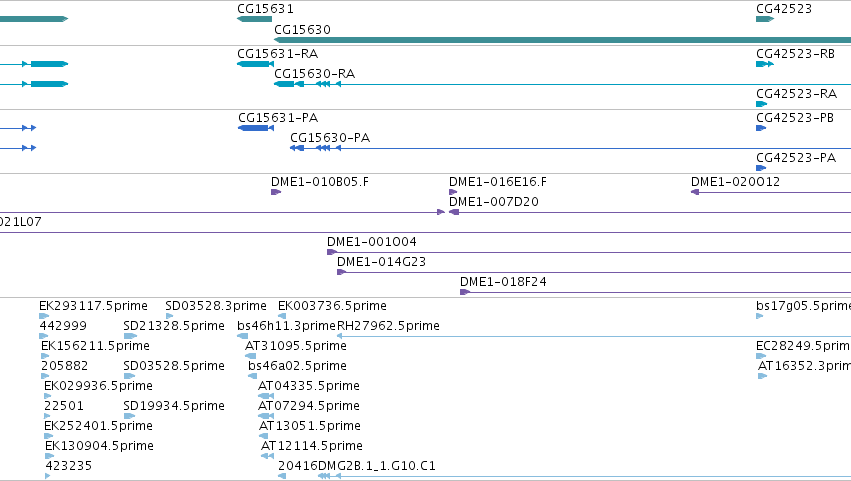
Task: Select the DME1-020O12 clone arrowhead
Action: point(695,192)
